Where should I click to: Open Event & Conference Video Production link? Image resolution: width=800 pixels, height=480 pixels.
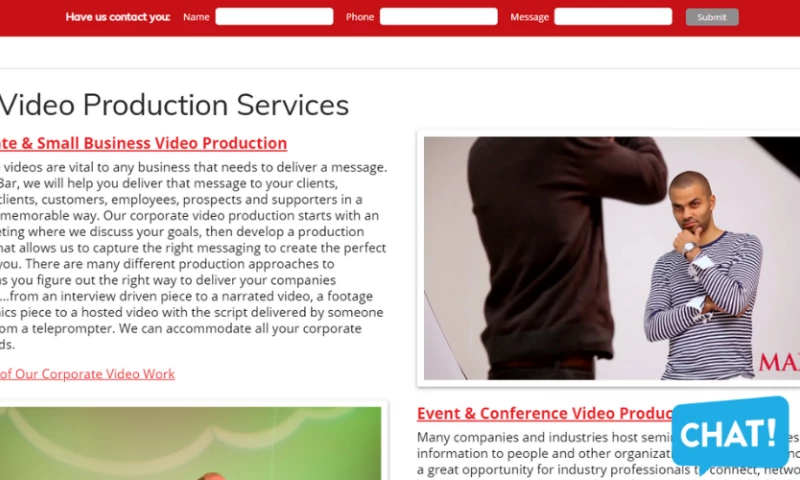point(544,413)
